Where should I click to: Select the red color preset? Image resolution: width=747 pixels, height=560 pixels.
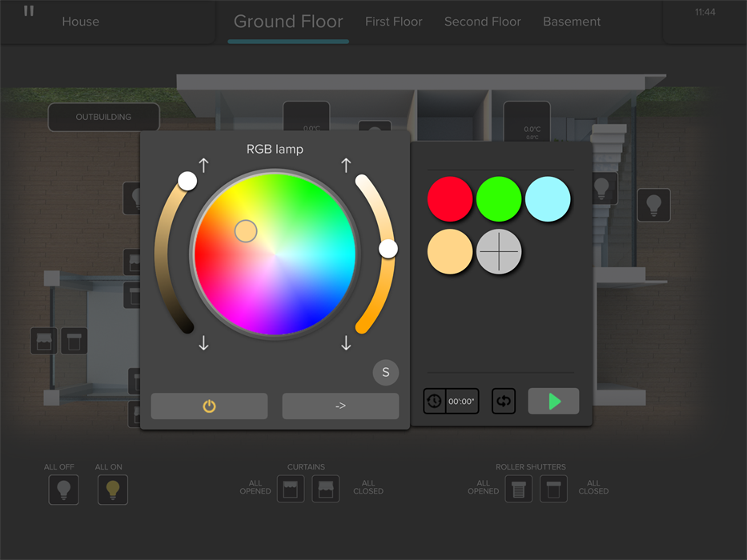450,199
